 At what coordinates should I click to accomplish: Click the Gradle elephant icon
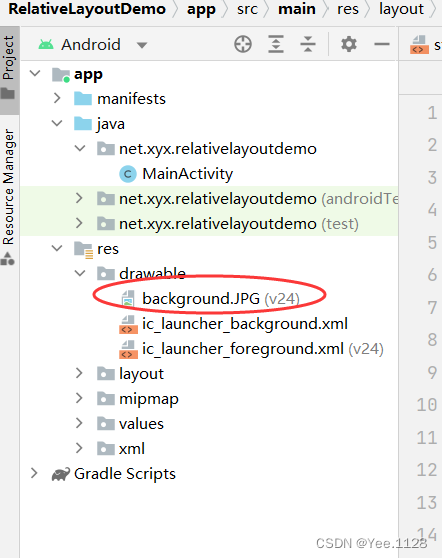click(x=60, y=474)
